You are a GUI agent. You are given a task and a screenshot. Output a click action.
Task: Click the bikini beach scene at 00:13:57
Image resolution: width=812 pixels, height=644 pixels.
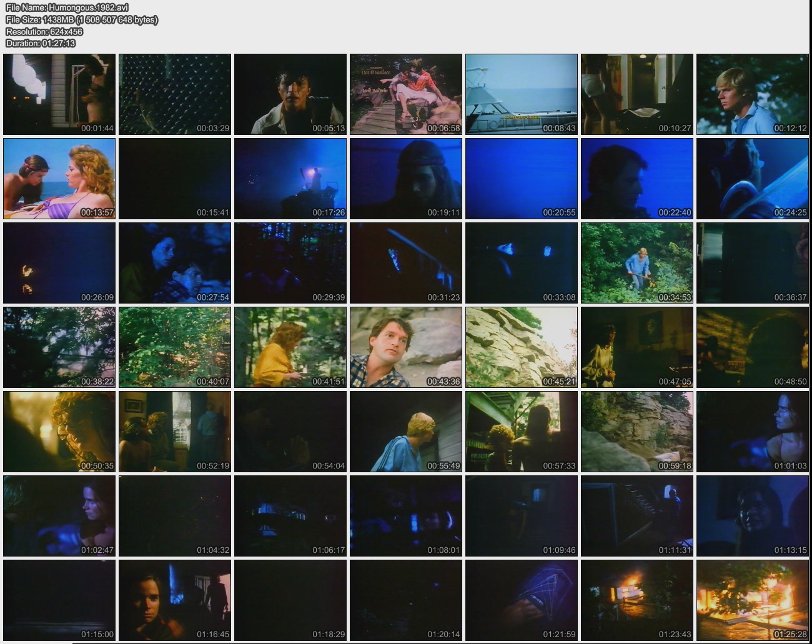[x=59, y=179]
